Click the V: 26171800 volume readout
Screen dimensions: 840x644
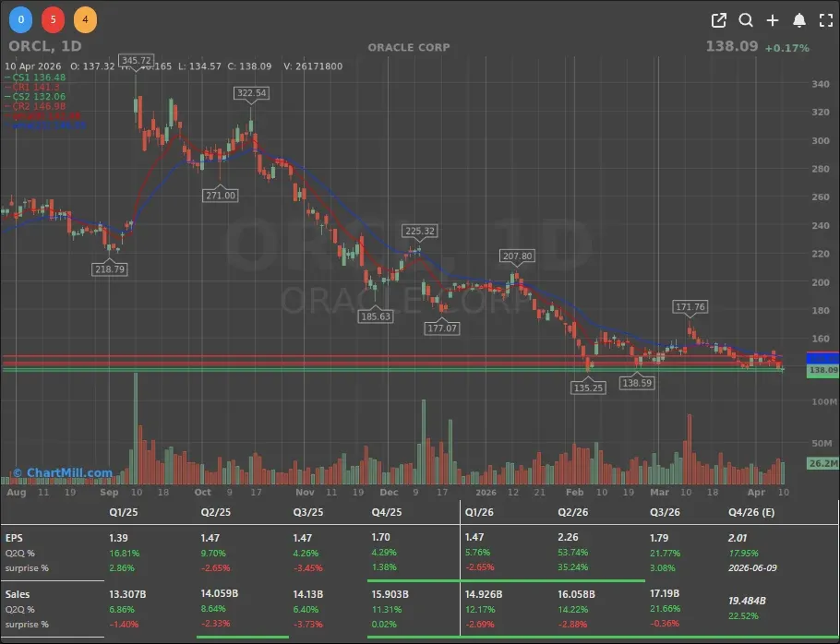(313, 66)
